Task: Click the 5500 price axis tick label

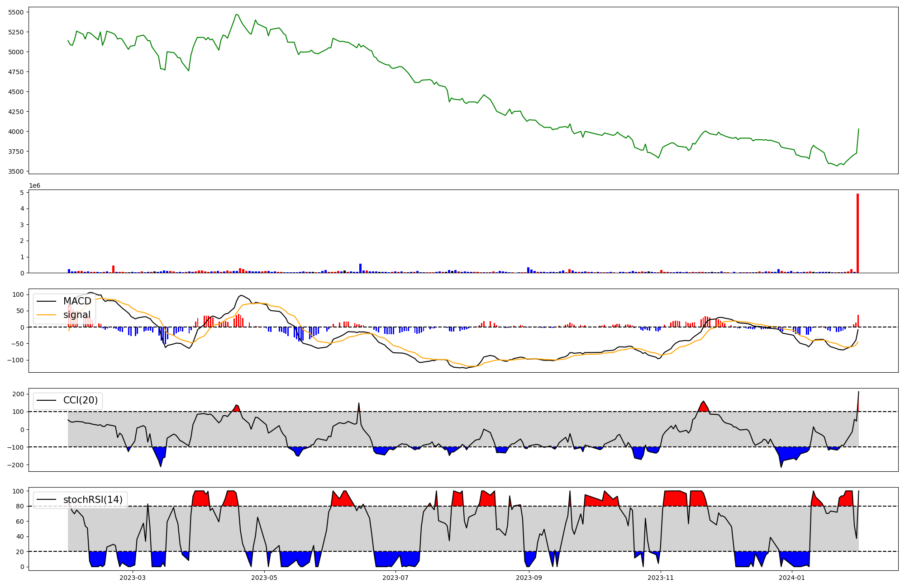Action: pos(16,12)
